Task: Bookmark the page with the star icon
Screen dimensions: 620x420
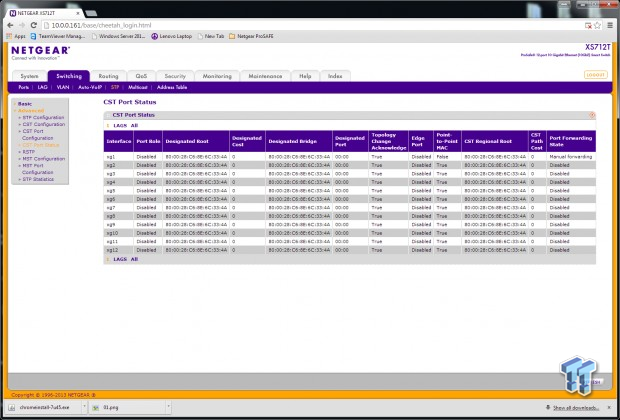Action: point(597,25)
